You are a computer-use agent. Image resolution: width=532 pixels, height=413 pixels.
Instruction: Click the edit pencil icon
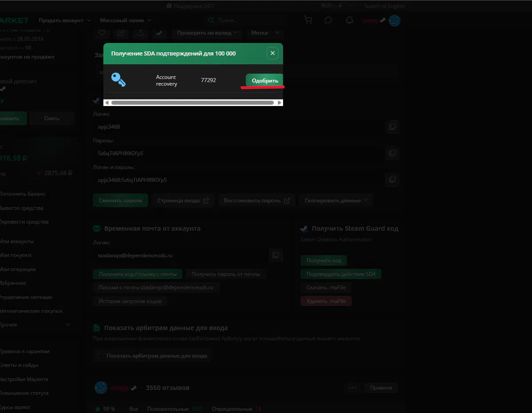(121, 33)
